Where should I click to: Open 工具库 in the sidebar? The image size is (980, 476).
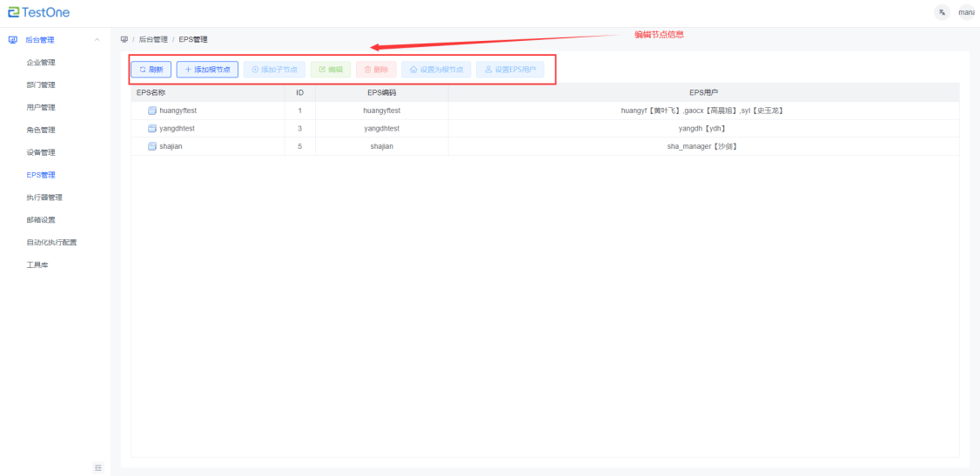pyautogui.click(x=37, y=265)
